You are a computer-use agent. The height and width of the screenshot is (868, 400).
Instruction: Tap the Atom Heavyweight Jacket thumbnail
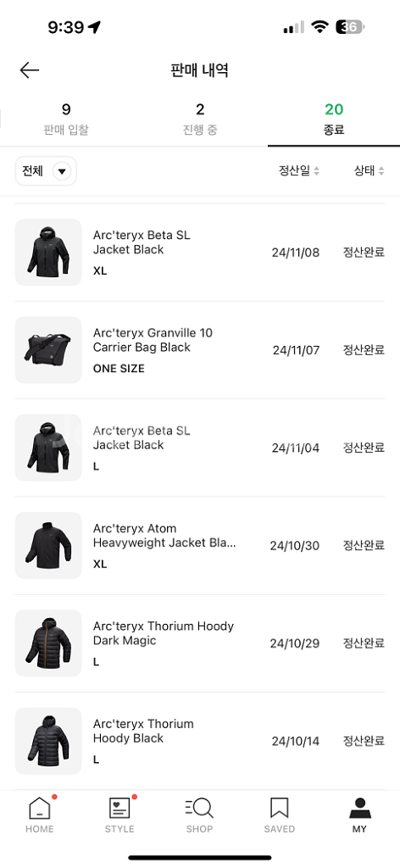(x=48, y=545)
